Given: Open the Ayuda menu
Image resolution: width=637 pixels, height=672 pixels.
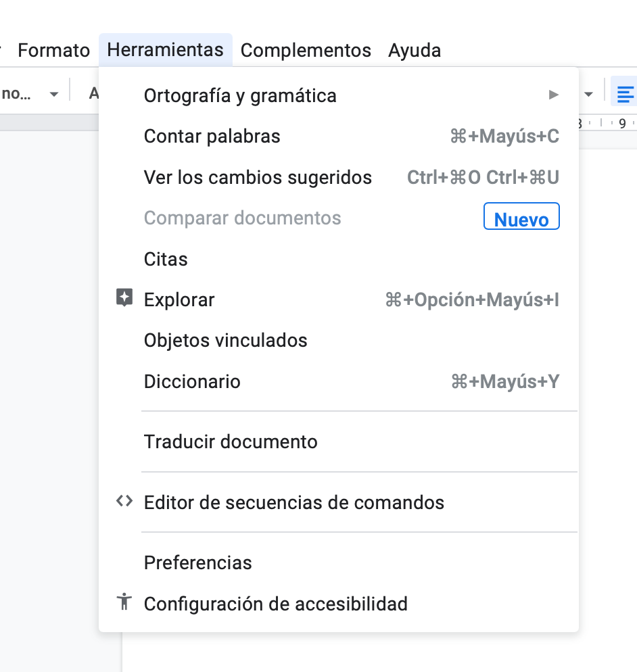Looking at the screenshot, I should (415, 50).
